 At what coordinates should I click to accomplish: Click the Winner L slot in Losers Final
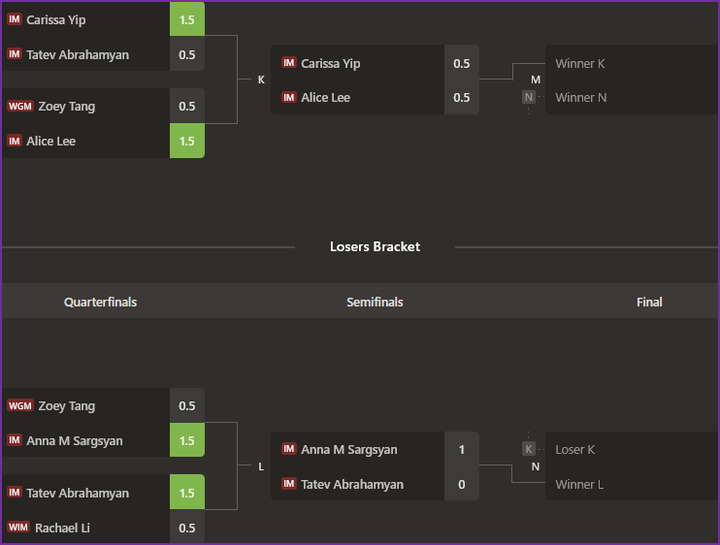580,484
